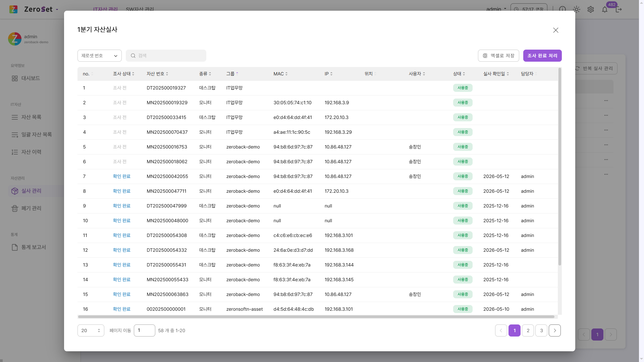Image resolution: width=644 pixels, height=362 pixels.
Task: Click the next page arrow
Action: click(x=555, y=330)
